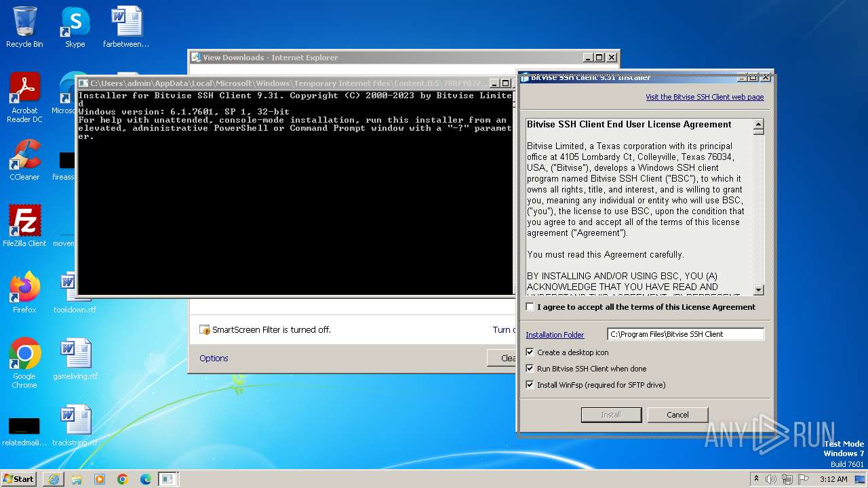Uncheck Create a desktop icon
868x488 pixels.
point(530,352)
